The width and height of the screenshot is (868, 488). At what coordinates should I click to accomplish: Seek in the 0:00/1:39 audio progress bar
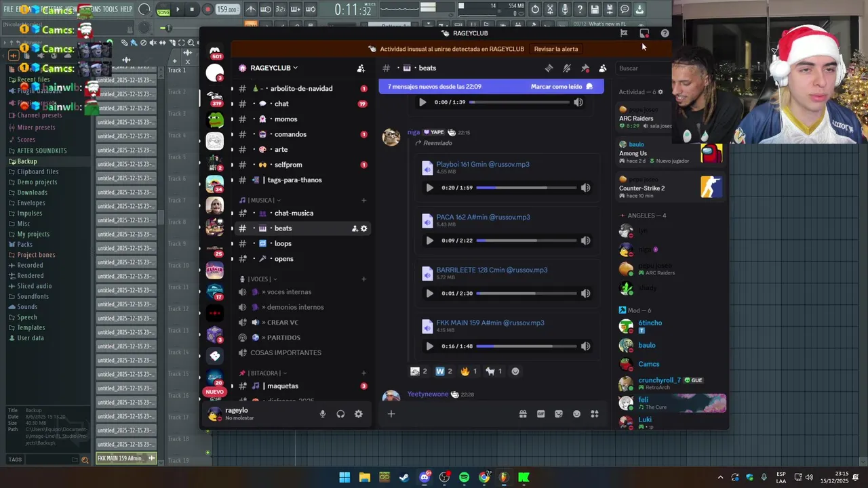point(519,102)
